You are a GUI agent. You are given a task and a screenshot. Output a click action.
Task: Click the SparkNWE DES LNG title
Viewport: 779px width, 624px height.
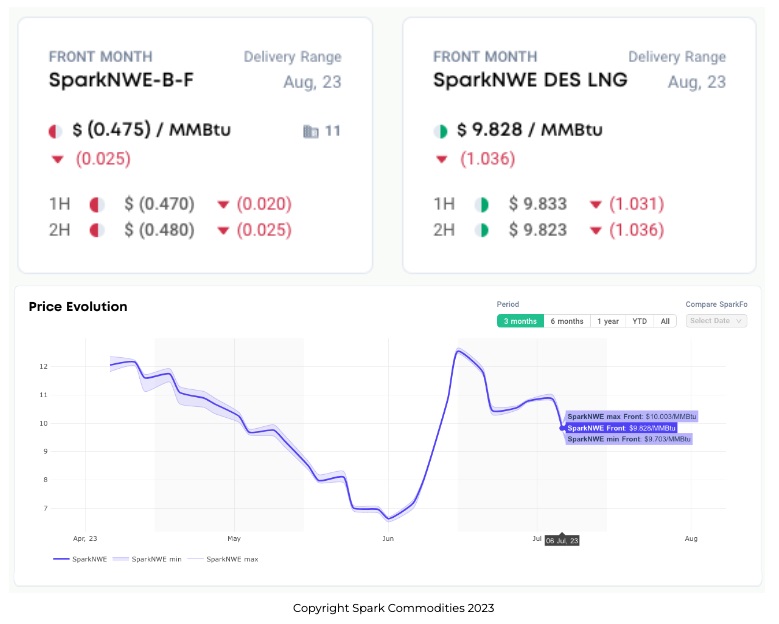[x=530, y=80]
